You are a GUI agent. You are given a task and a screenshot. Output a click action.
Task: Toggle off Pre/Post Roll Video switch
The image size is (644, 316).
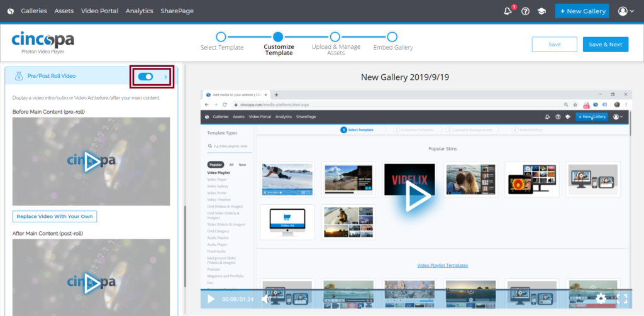pyautogui.click(x=145, y=77)
